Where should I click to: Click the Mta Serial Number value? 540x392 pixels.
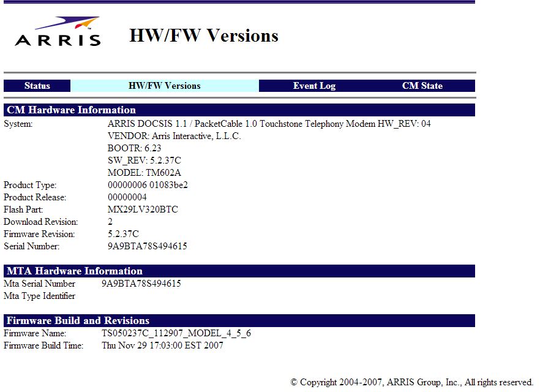[141, 284]
